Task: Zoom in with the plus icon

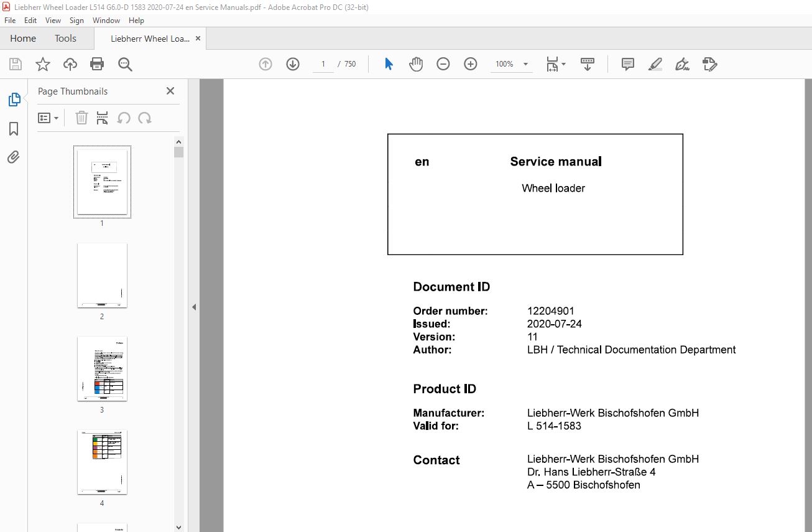Action: pyautogui.click(x=470, y=64)
